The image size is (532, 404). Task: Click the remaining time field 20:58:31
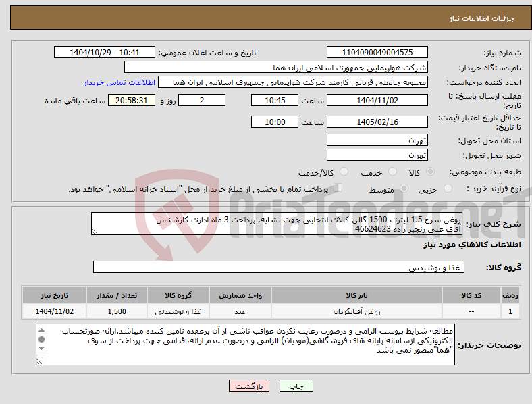(x=132, y=100)
